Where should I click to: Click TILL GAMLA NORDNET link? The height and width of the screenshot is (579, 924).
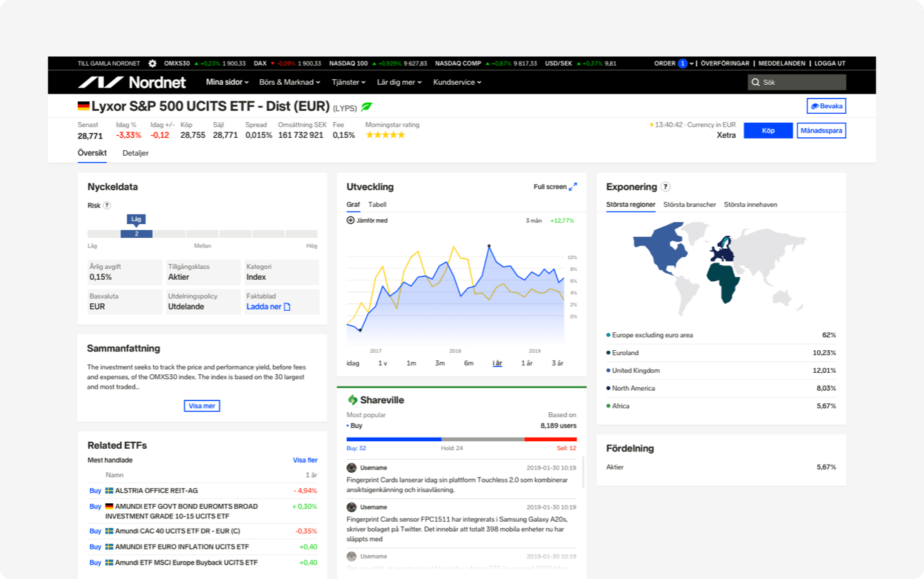[x=109, y=63]
